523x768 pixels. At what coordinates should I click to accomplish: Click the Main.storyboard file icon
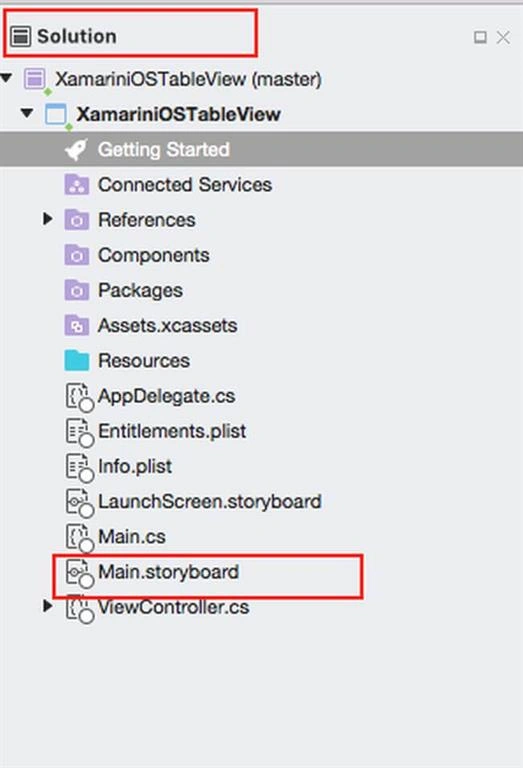point(79,573)
